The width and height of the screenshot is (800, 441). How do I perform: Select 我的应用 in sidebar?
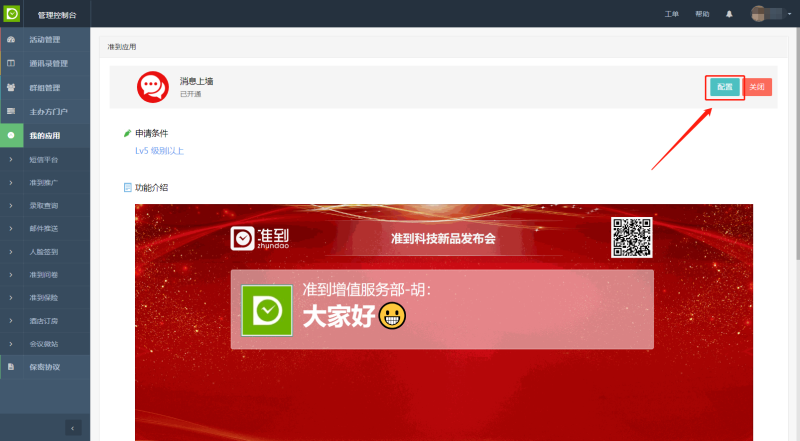click(x=44, y=134)
